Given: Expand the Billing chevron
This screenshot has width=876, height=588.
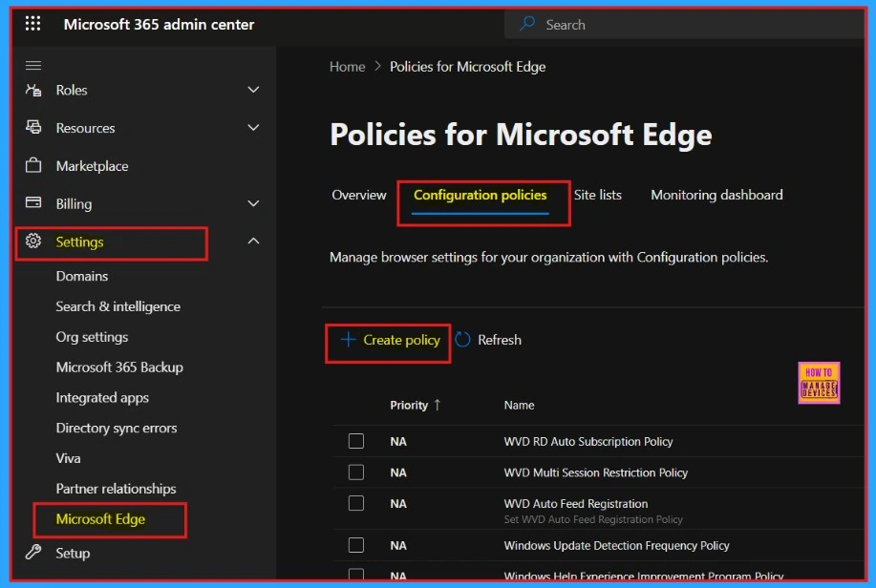Looking at the screenshot, I should click(x=253, y=203).
